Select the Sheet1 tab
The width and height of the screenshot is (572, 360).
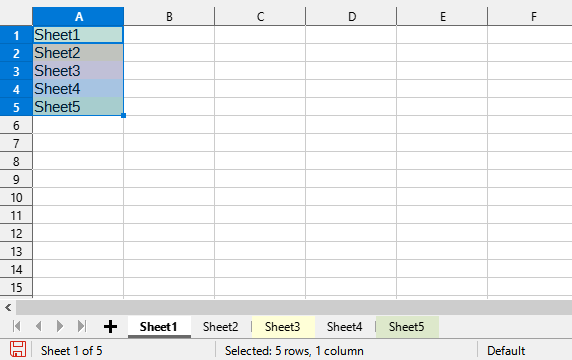tap(159, 327)
